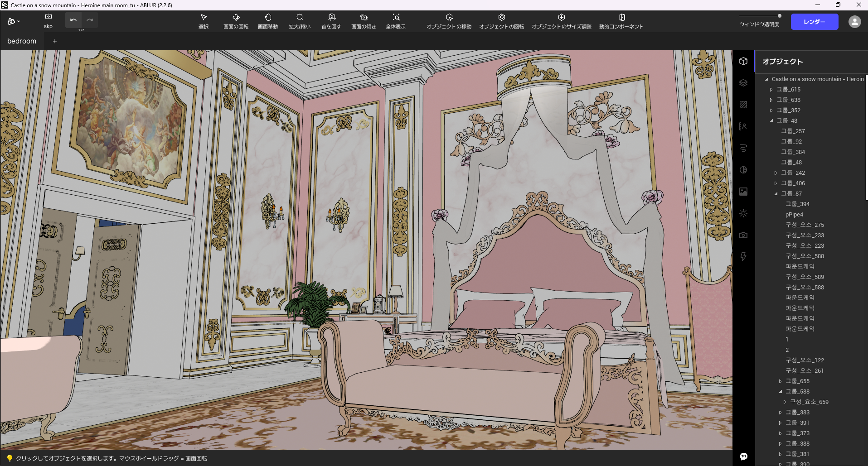Open the character bracket panel icon

pyautogui.click(x=743, y=126)
